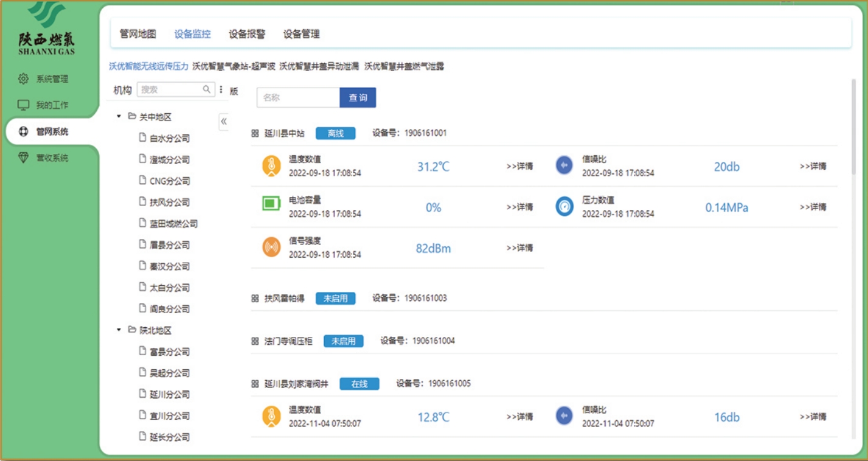This screenshot has width=868, height=461.
Task: Click the 未启用 badge of 扶风雷帕得
Action: 336,299
